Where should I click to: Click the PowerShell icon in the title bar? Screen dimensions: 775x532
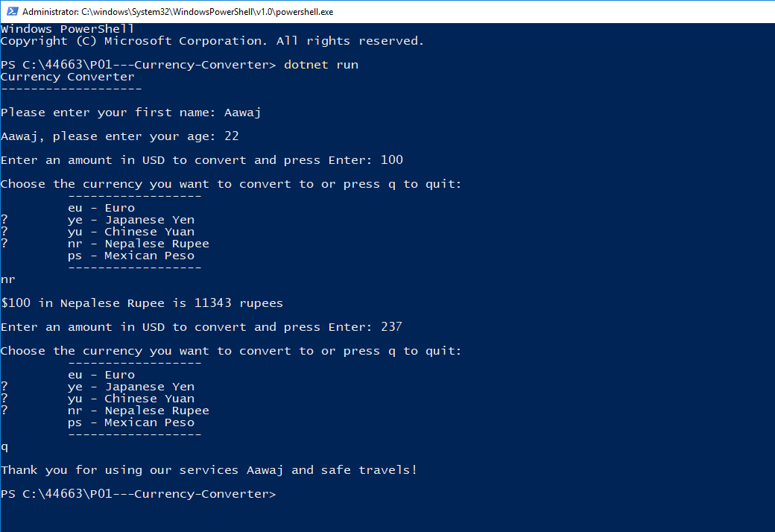[x=11, y=11]
